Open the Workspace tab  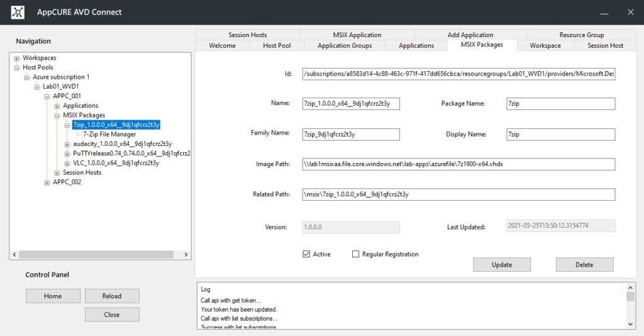point(545,45)
